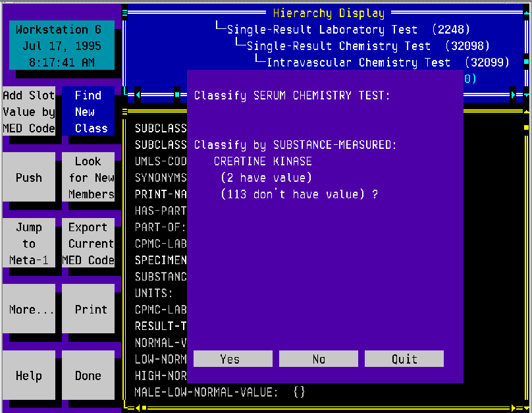Click the RESULT-T slot label
The height and width of the screenshot is (413, 532).
pyautogui.click(x=161, y=326)
